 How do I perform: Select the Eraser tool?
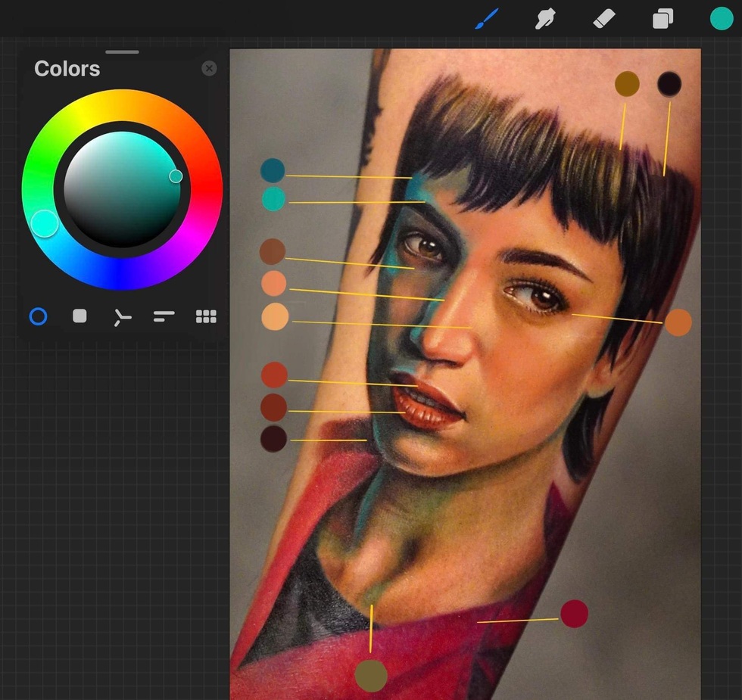[603, 19]
